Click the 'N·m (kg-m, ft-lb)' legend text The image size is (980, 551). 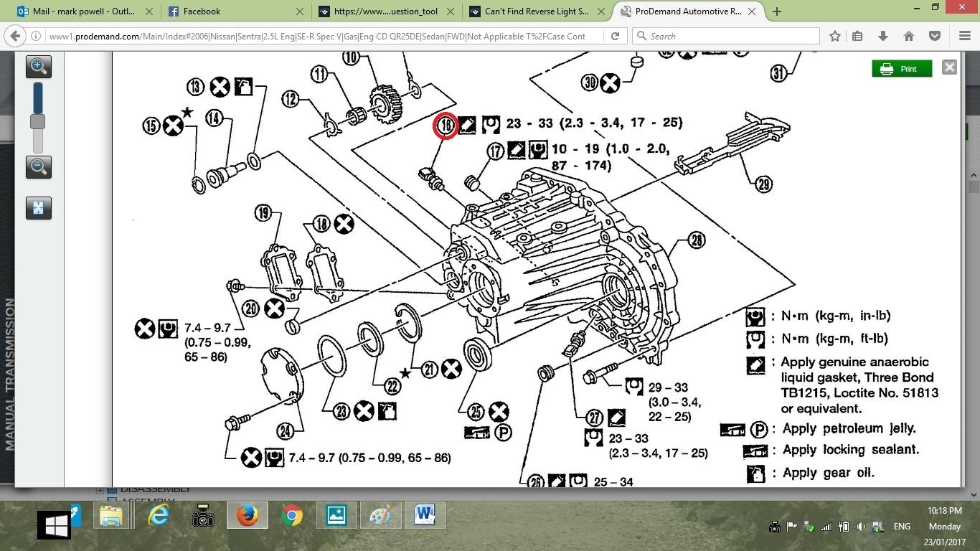click(834, 338)
